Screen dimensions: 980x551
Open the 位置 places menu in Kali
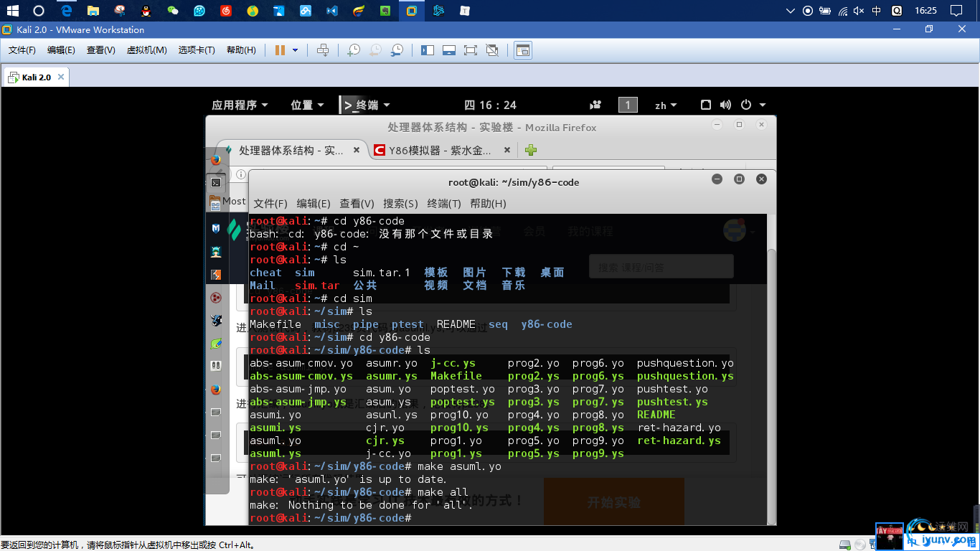(307, 105)
